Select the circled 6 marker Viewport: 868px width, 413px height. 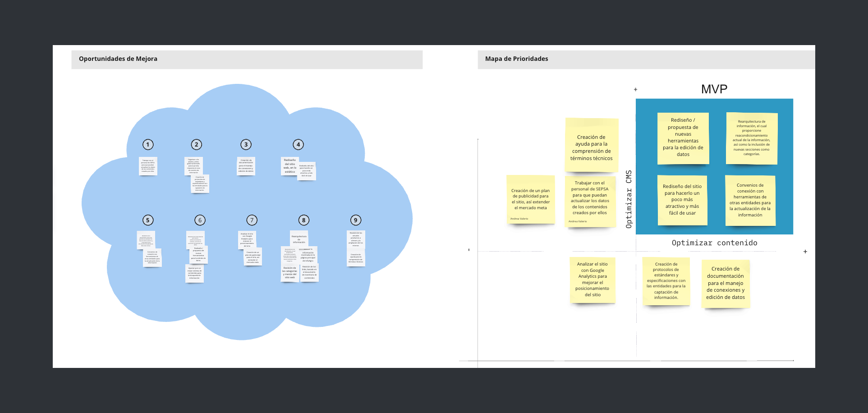[200, 220]
